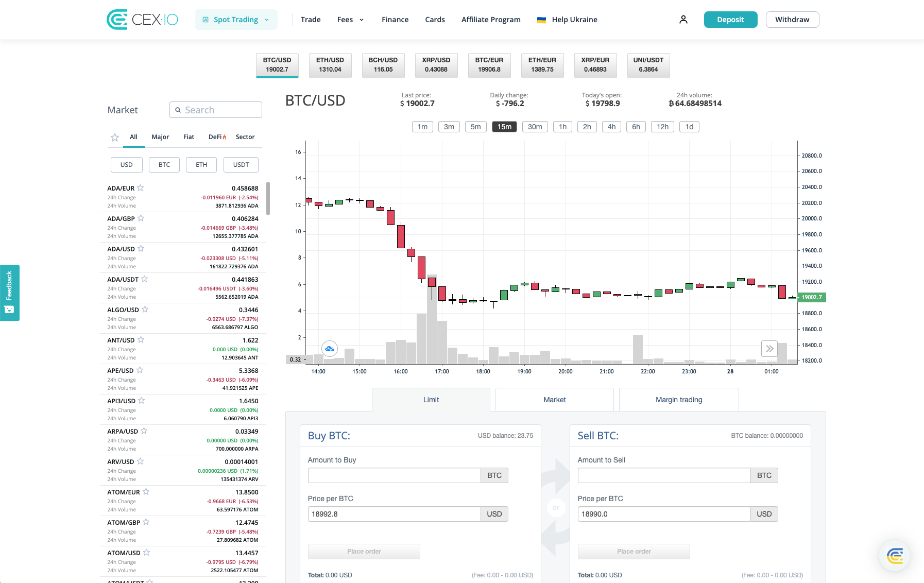Filter markets by USD
This screenshot has height=583, width=924.
127,165
